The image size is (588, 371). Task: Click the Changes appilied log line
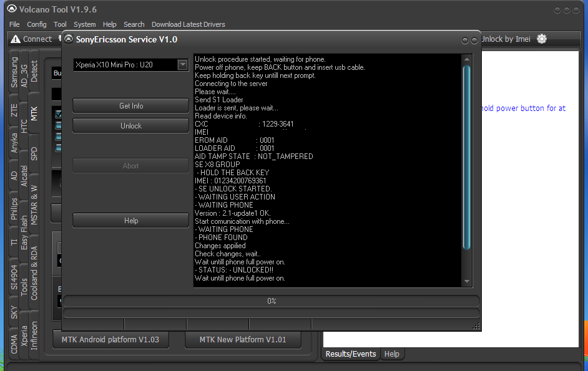(x=220, y=246)
